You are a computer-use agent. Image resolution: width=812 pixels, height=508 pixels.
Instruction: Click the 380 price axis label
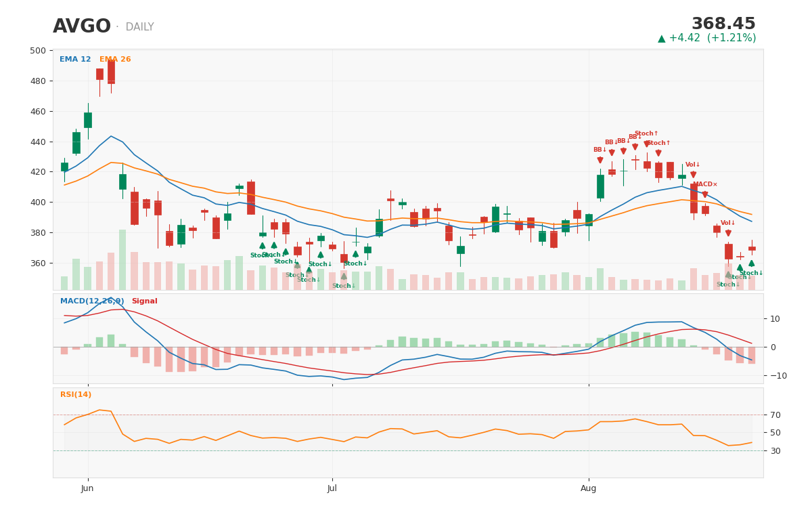39,233
